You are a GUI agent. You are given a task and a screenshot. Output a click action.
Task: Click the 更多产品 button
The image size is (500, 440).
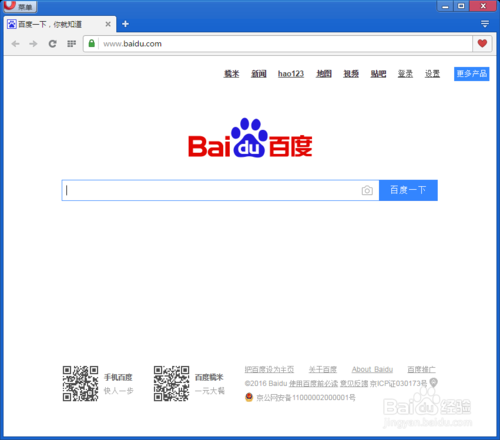coord(472,74)
